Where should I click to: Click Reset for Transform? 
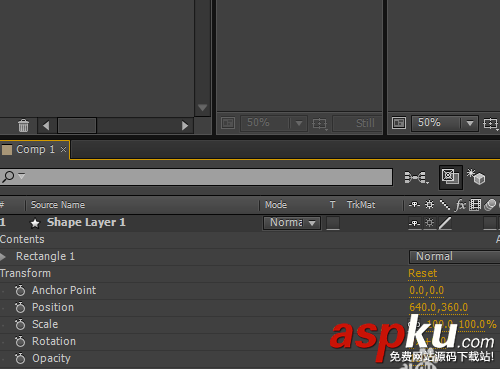pyautogui.click(x=422, y=274)
